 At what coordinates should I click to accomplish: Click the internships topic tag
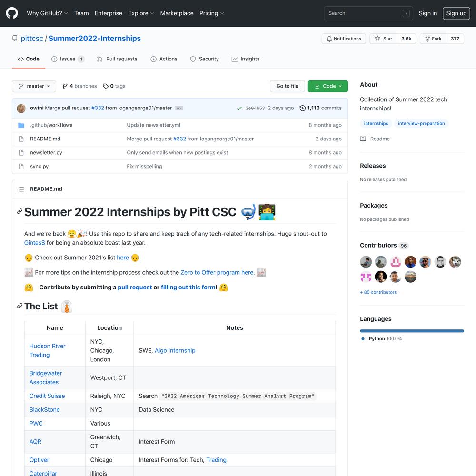point(376,124)
